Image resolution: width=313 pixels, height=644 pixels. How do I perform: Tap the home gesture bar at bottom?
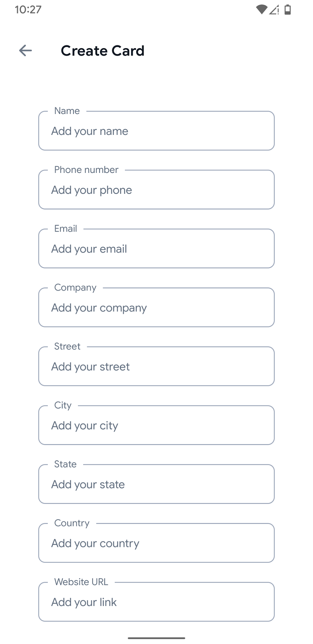tap(156, 638)
